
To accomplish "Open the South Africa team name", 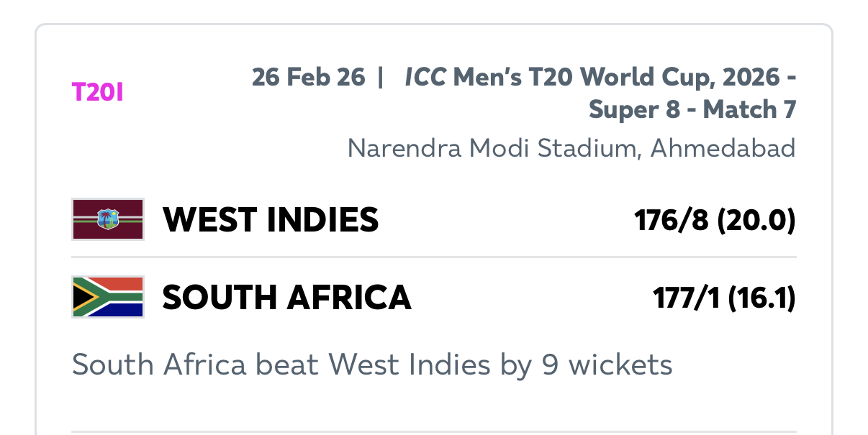I will (x=286, y=297).
